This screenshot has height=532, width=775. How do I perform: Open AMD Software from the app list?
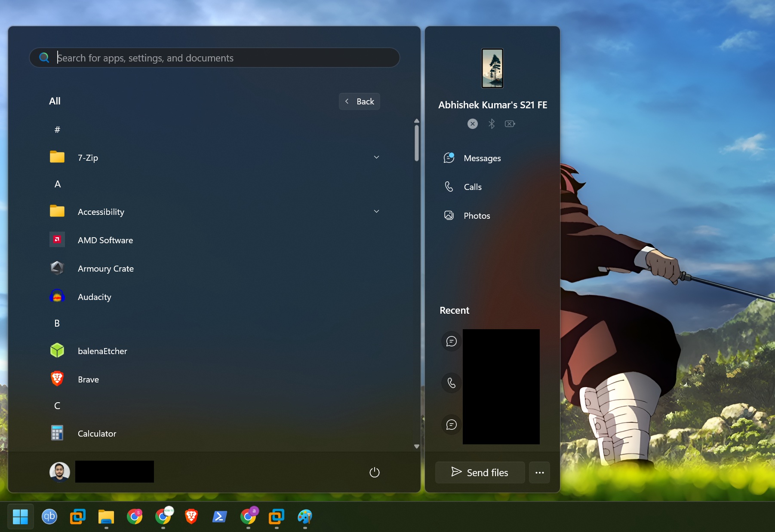pos(105,240)
